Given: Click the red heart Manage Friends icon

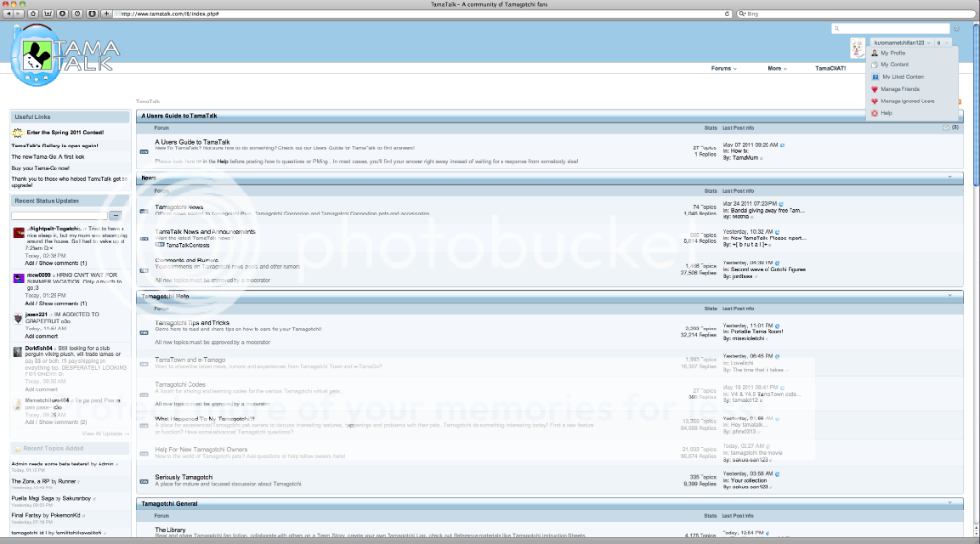Looking at the screenshot, I should click(875, 89).
